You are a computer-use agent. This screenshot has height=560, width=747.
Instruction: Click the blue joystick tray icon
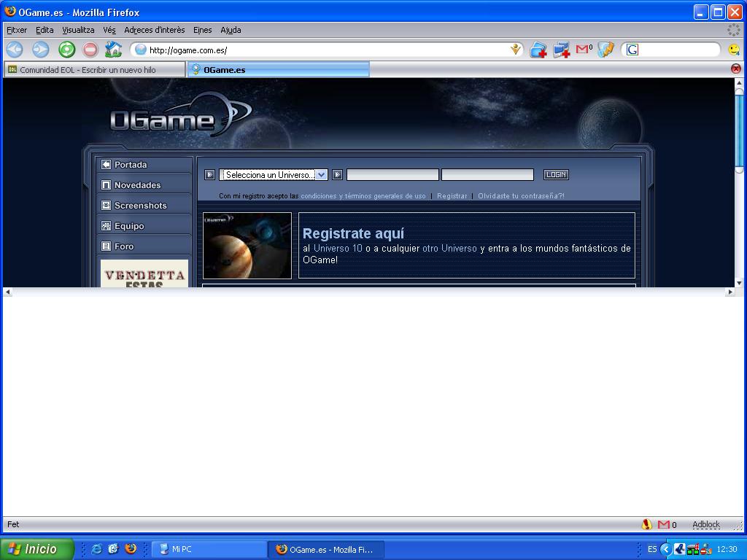point(679,549)
